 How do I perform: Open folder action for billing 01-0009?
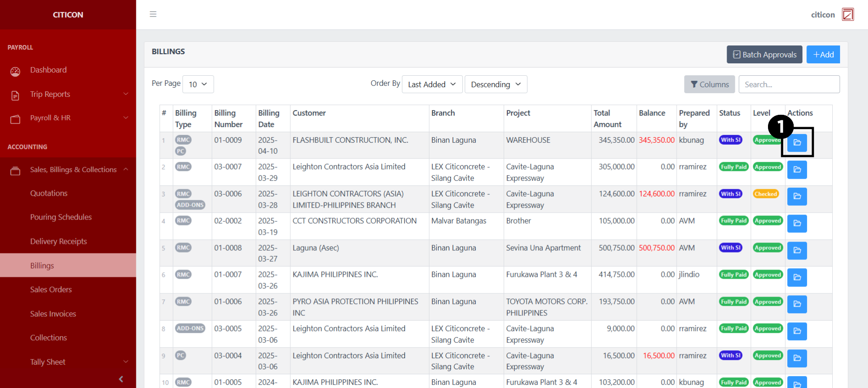pos(797,143)
